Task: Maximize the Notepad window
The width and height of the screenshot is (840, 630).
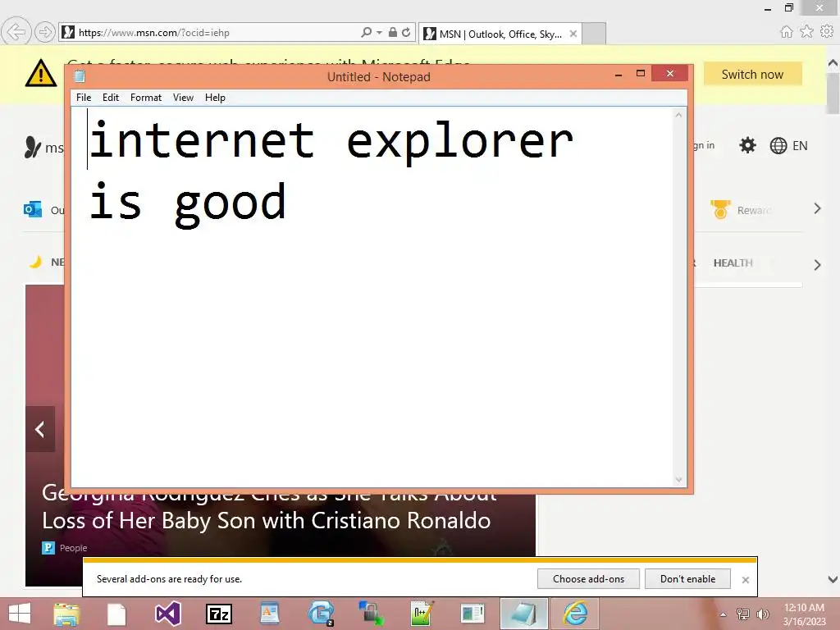Action: (x=640, y=73)
